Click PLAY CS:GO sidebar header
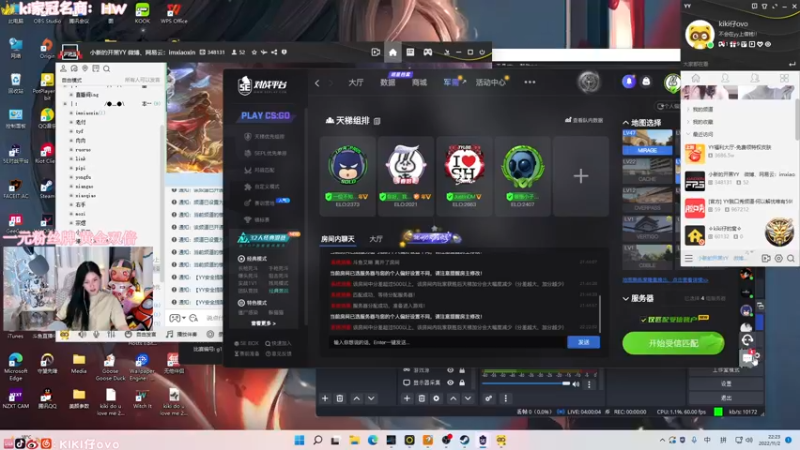 (x=265, y=116)
